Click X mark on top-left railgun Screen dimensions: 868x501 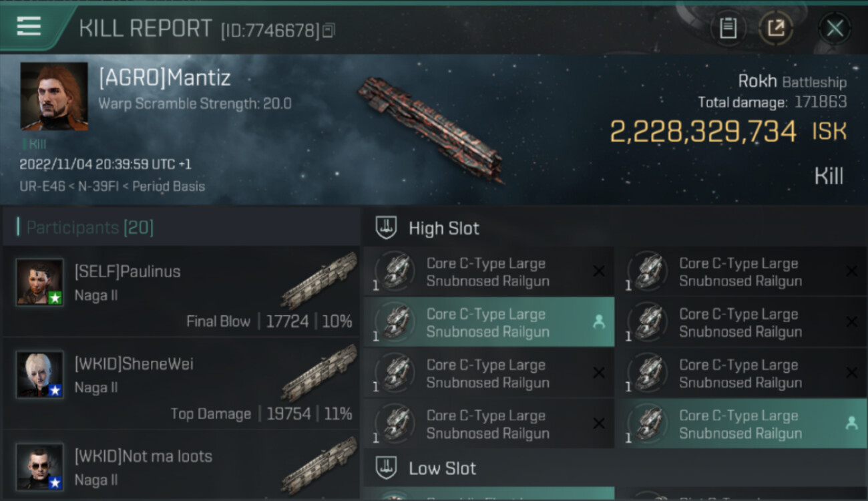599,271
